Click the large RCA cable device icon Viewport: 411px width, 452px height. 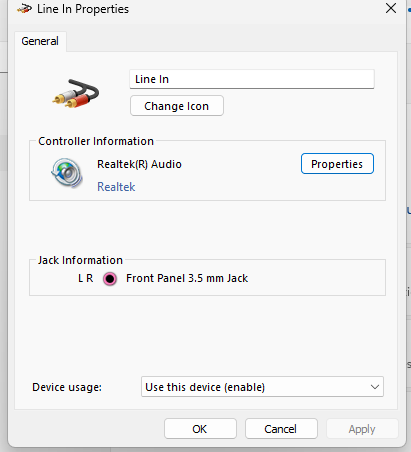click(x=76, y=93)
